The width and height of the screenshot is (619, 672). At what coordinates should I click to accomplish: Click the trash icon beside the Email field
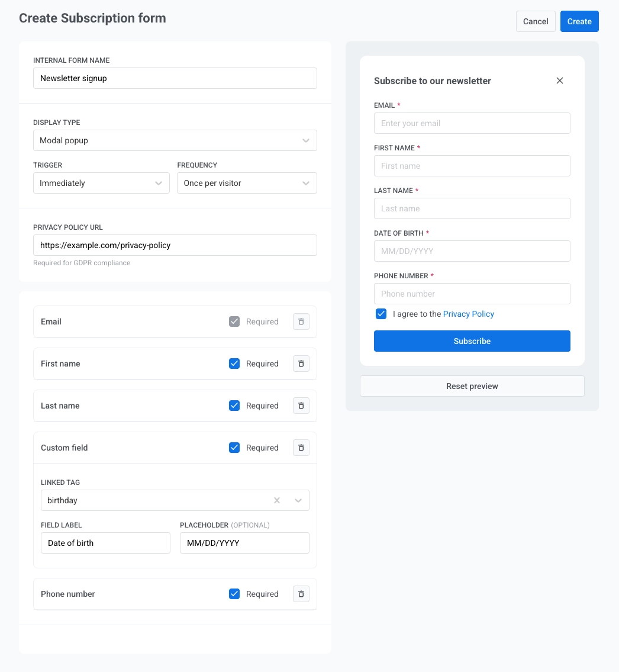click(x=301, y=321)
